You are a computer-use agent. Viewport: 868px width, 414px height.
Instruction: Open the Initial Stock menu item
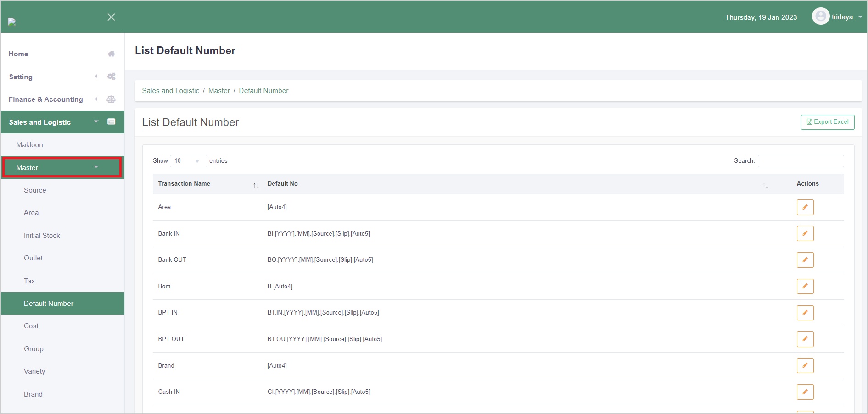click(42, 236)
